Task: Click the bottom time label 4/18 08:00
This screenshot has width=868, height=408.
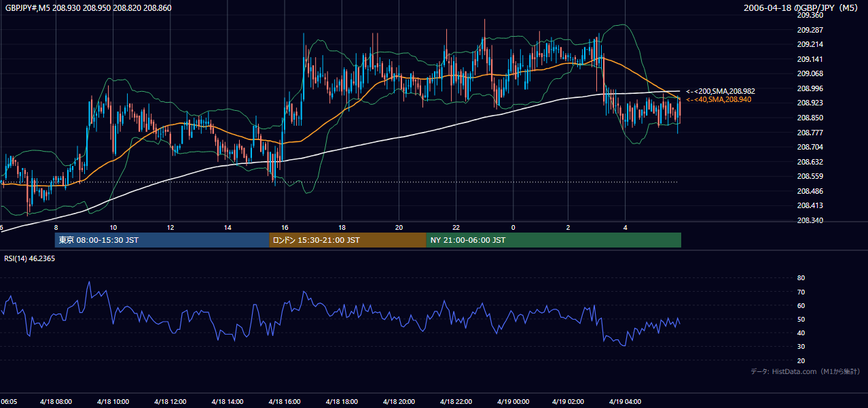Action: 56,402
